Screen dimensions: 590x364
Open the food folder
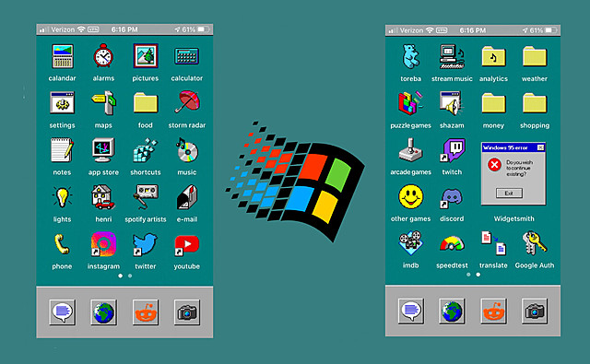pos(146,102)
